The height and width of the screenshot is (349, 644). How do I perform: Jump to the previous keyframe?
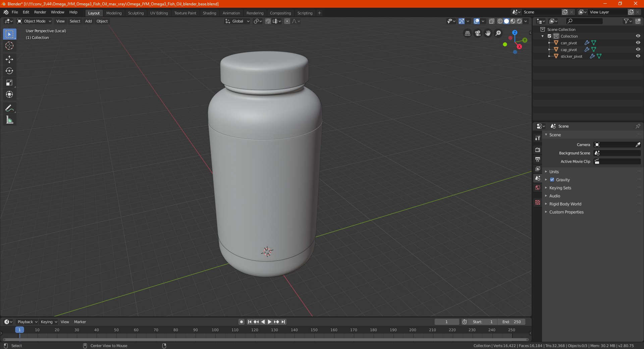pos(256,322)
